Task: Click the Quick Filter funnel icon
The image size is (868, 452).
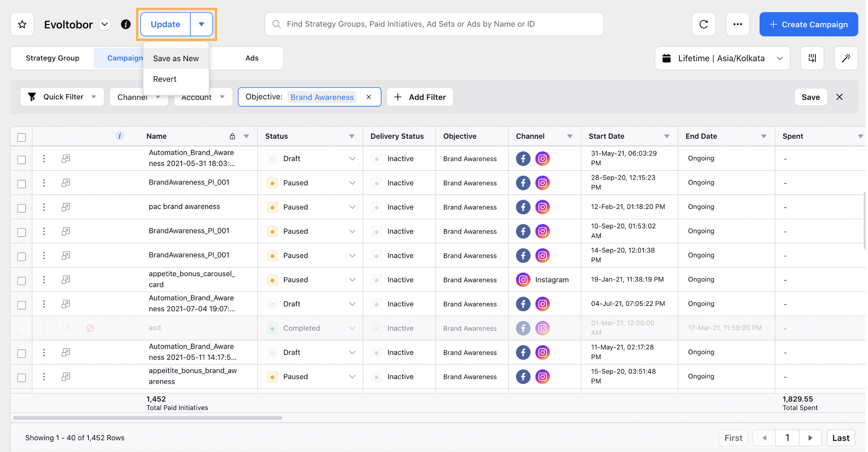Action: point(33,97)
